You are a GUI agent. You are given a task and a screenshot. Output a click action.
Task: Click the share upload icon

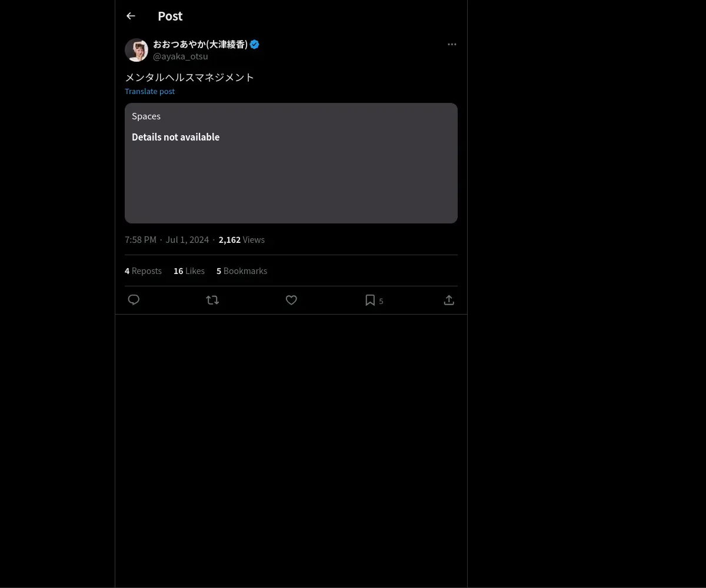pyautogui.click(x=449, y=300)
